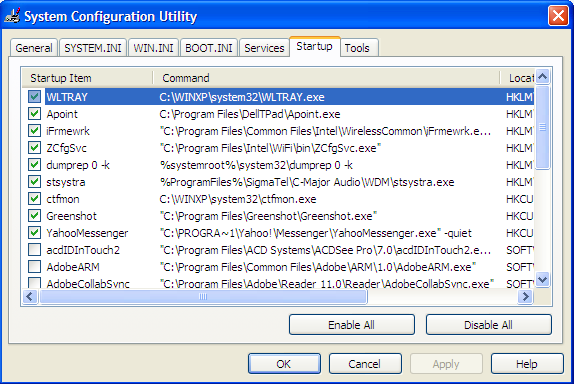Uncheck dumprep 0 -k startup item
Viewport: 574px width, 384px height.
(x=34, y=165)
